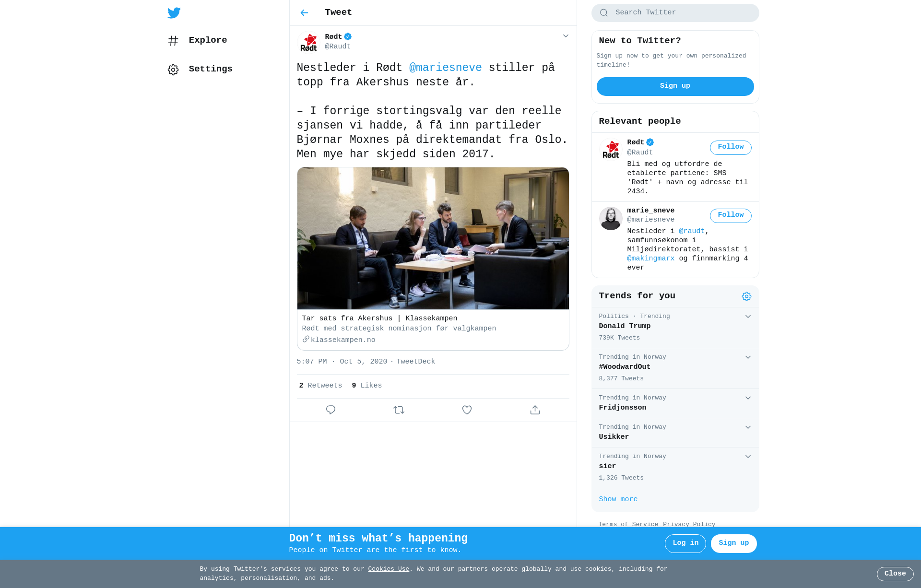Expand options for Donald Trump trend
This screenshot has height=588, width=921.
click(x=748, y=317)
